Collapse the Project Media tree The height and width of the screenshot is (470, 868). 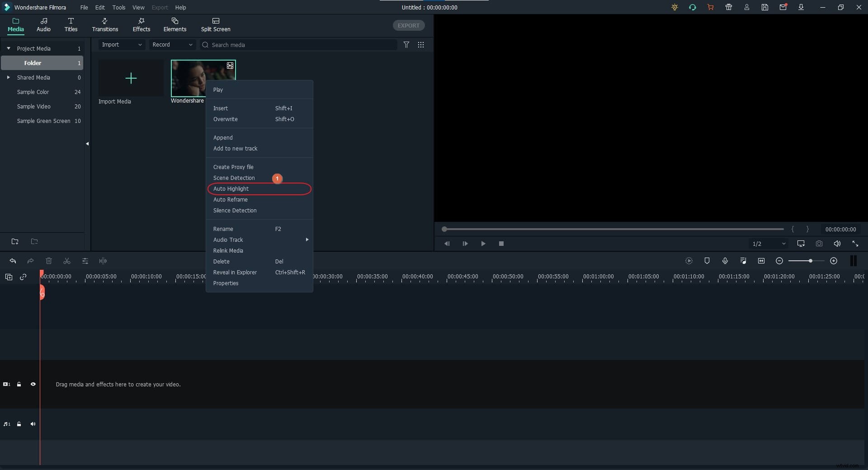(9, 48)
